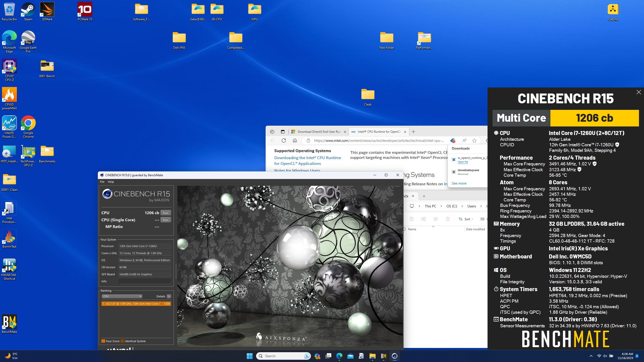This screenshot has width=644, height=362.
Task: Show hidden system tray icons chevron
Action: point(591,356)
